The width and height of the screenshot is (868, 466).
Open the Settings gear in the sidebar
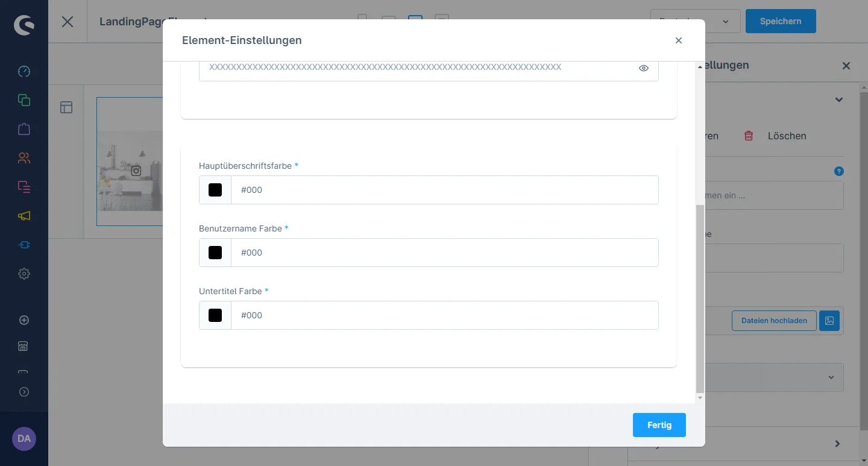point(24,274)
